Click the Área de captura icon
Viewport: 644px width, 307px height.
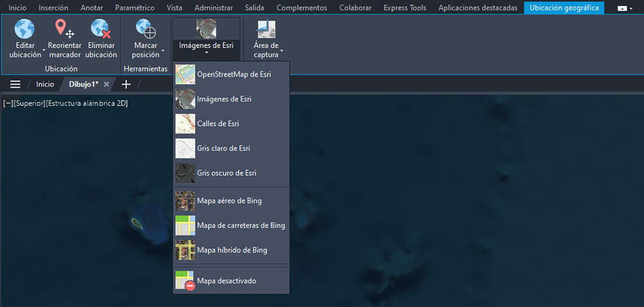[x=266, y=29]
